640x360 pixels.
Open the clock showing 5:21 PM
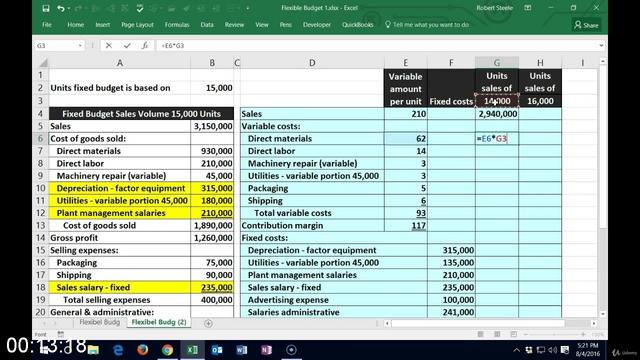588,350
